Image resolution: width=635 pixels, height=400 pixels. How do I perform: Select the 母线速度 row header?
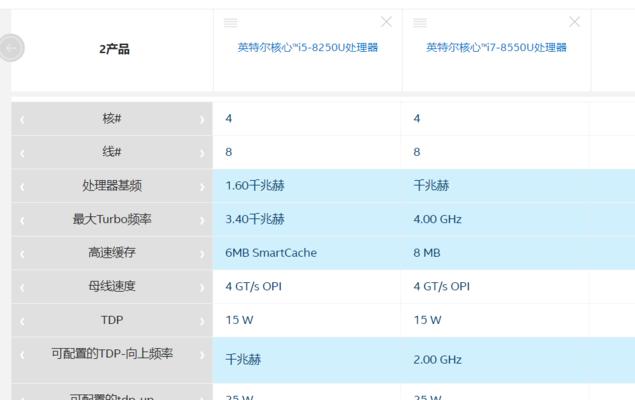112,286
